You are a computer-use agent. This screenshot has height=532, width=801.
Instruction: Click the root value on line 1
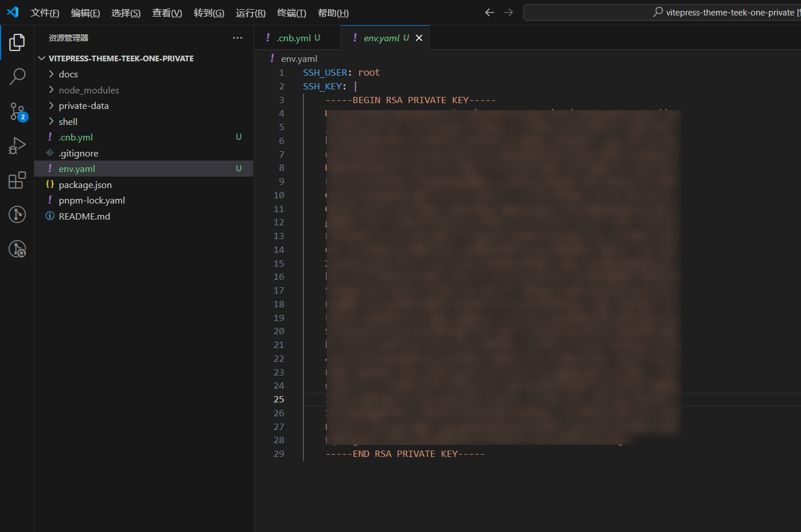coord(369,72)
